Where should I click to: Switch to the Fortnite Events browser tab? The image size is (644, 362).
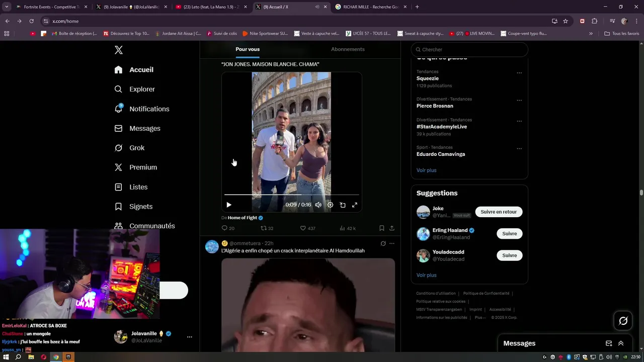(52, 7)
